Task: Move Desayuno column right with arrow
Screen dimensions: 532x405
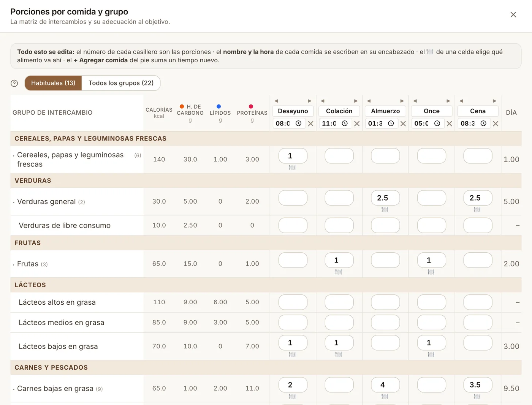Action: [310, 101]
